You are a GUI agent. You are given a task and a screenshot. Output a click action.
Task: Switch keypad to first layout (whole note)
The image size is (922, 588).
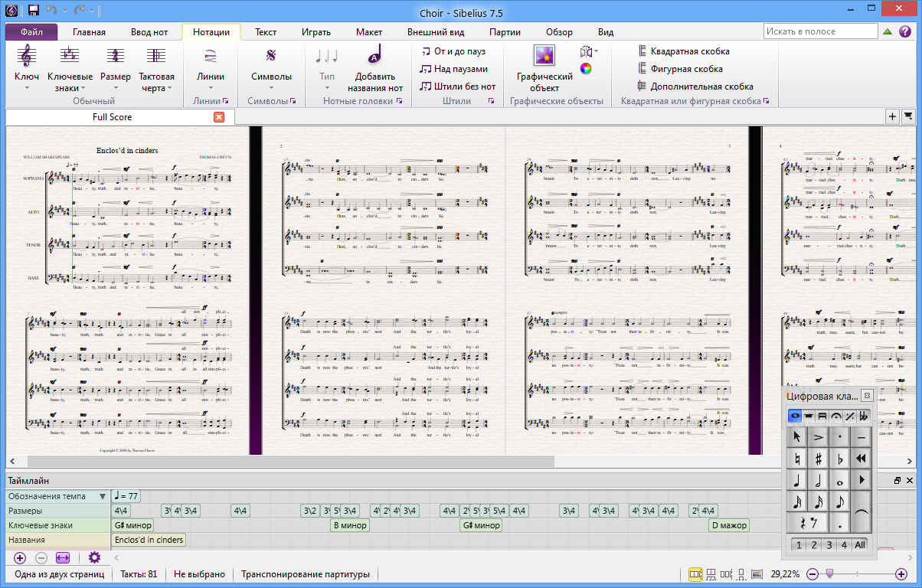[796, 416]
